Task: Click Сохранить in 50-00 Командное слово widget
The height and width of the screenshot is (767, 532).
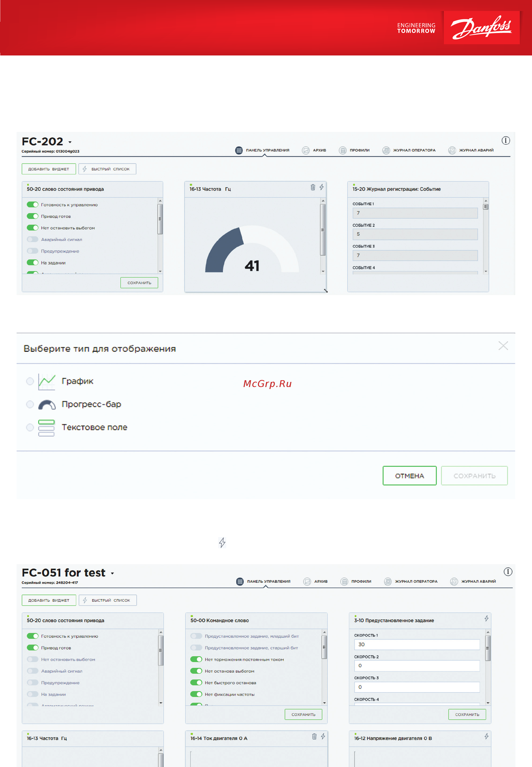Action: (x=303, y=715)
